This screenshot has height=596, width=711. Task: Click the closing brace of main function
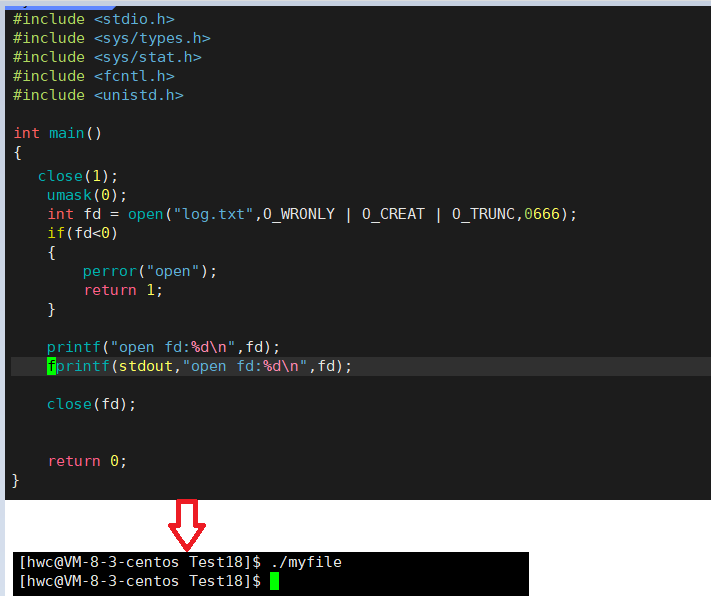[x=15, y=480]
